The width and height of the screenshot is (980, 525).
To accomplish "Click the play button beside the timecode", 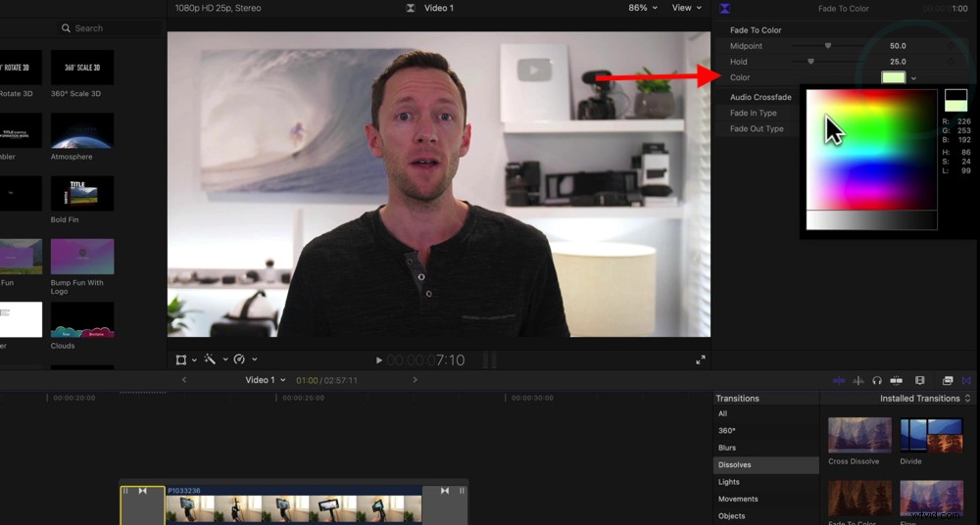I will point(378,360).
